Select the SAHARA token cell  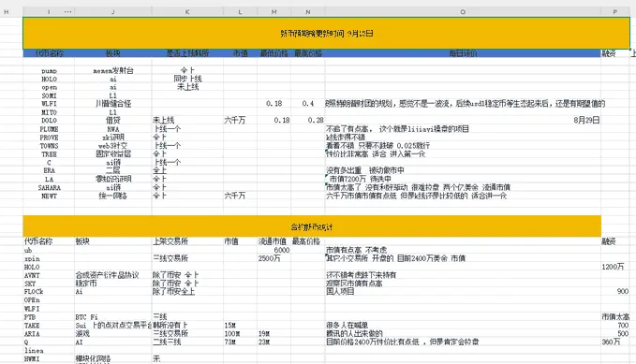49,188
